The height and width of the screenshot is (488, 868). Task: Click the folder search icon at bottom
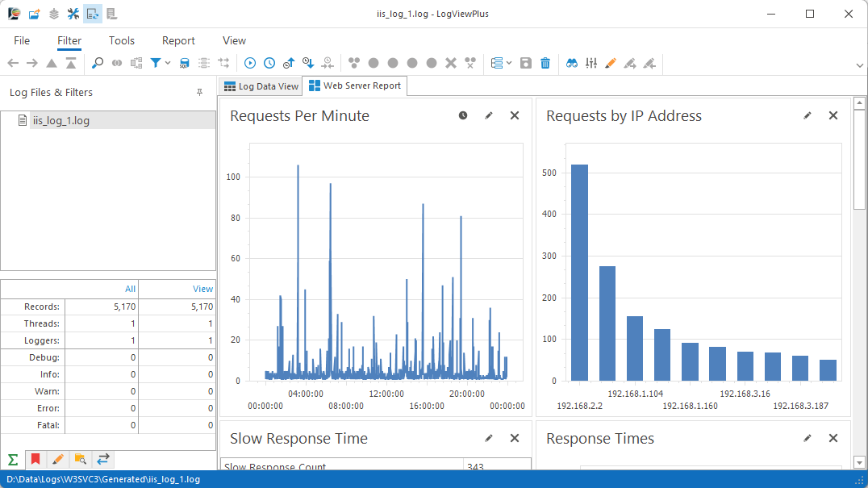(81, 459)
